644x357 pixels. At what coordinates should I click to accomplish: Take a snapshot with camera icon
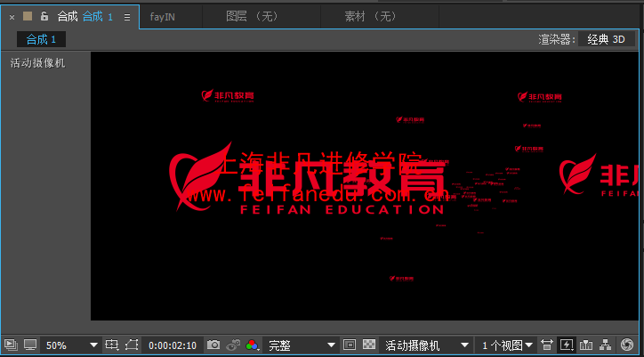[213, 345]
